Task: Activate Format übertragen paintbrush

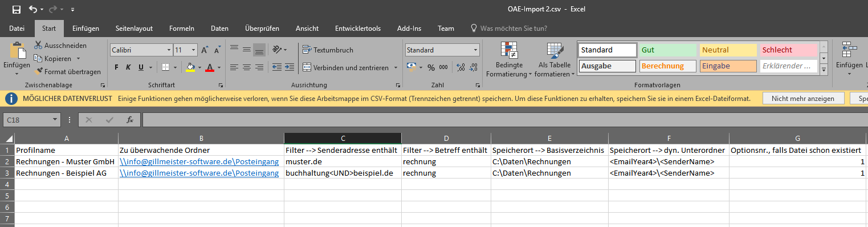Action: click(68, 72)
